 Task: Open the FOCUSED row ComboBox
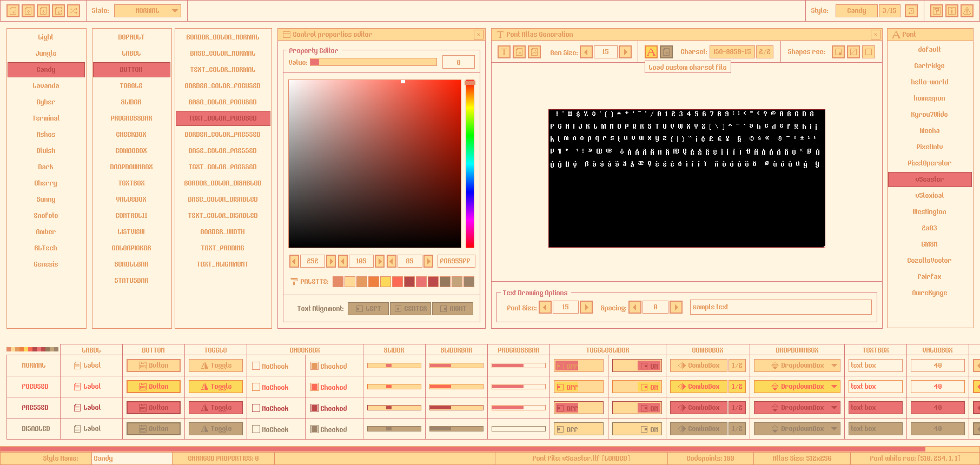click(699, 387)
